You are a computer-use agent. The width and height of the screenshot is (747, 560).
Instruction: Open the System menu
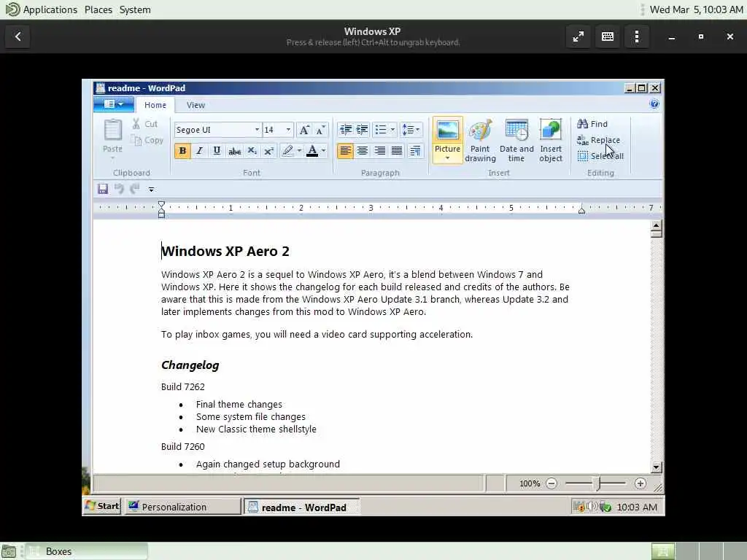[135, 9]
